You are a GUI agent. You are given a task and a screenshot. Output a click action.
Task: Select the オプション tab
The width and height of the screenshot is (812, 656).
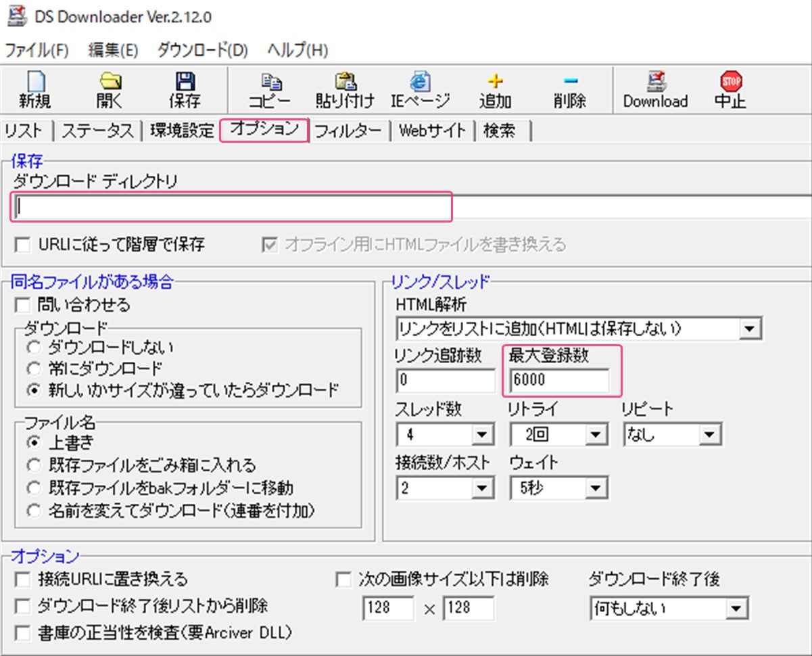click(264, 130)
